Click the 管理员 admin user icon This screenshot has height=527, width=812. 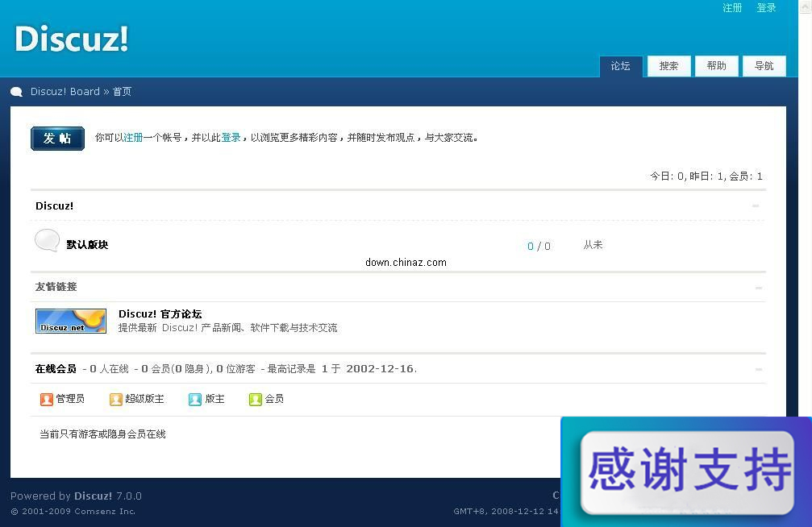click(x=47, y=399)
